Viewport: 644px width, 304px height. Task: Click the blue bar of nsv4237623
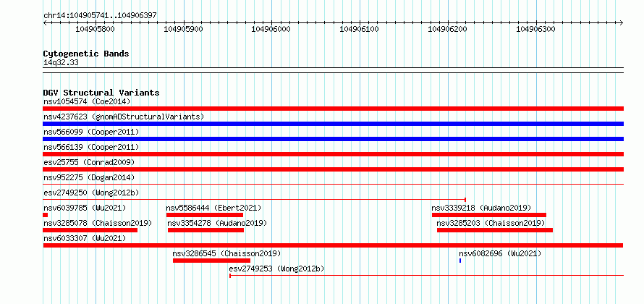pyautogui.click(x=334, y=124)
